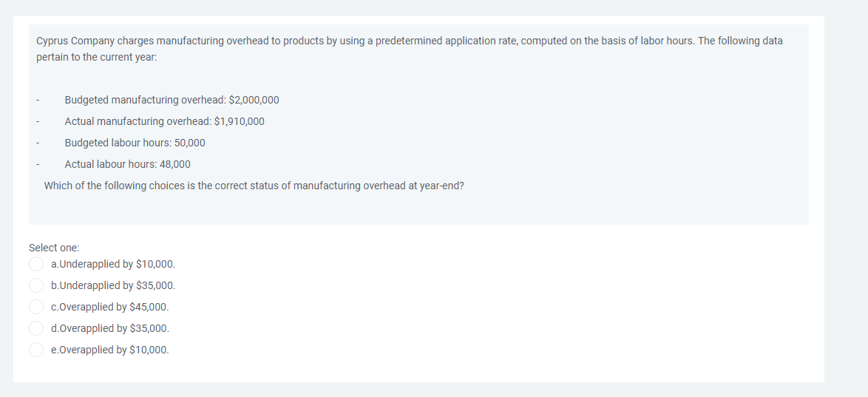Select radio button for option a
The width and height of the screenshot is (868, 397).
36,264
